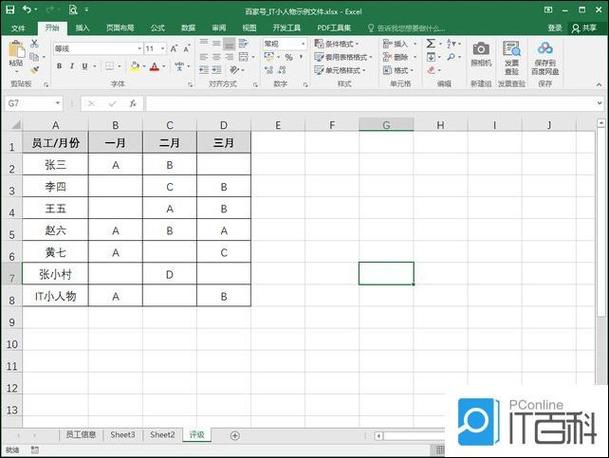This screenshot has width=609, height=458.
Task: Click the red Font Color swatch
Action: (x=155, y=66)
